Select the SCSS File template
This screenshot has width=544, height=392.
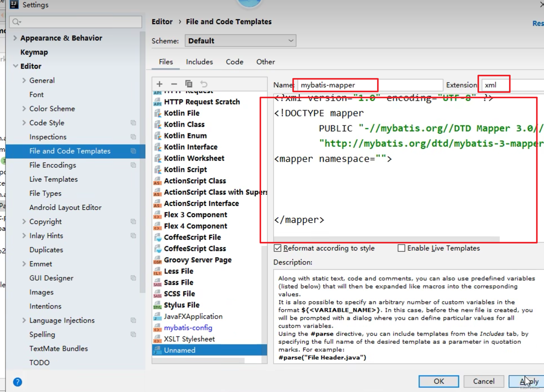pyautogui.click(x=179, y=294)
